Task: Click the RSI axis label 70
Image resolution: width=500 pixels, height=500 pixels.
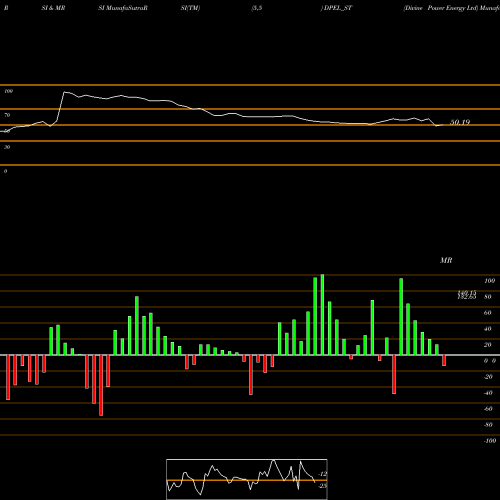Action: pyautogui.click(x=7, y=115)
